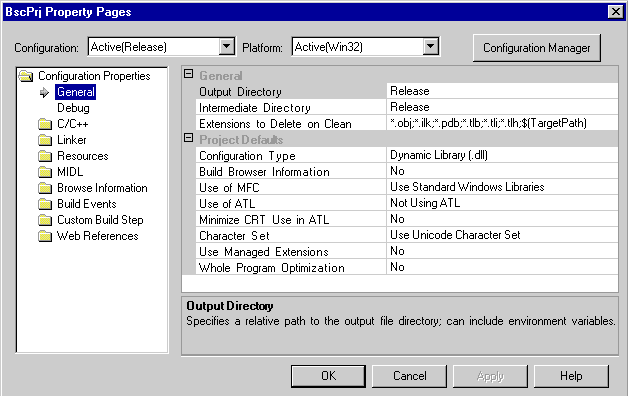Image resolution: width=628 pixels, height=396 pixels.
Task: Click the Configuration Properties open folder icon
Action: (26, 76)
